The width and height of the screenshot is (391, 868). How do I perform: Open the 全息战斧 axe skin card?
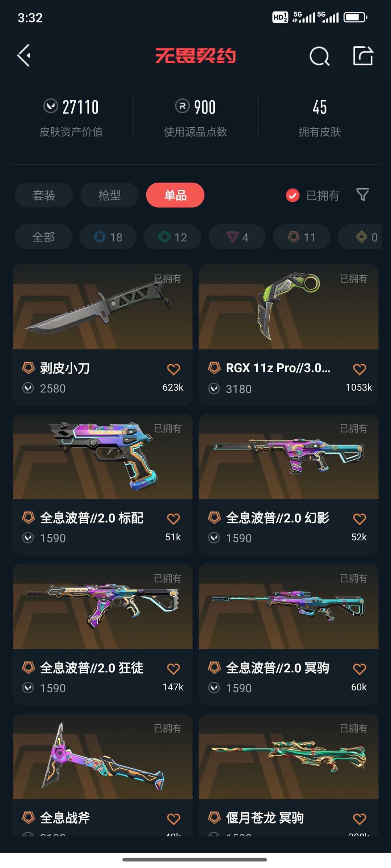coord(102,775)
